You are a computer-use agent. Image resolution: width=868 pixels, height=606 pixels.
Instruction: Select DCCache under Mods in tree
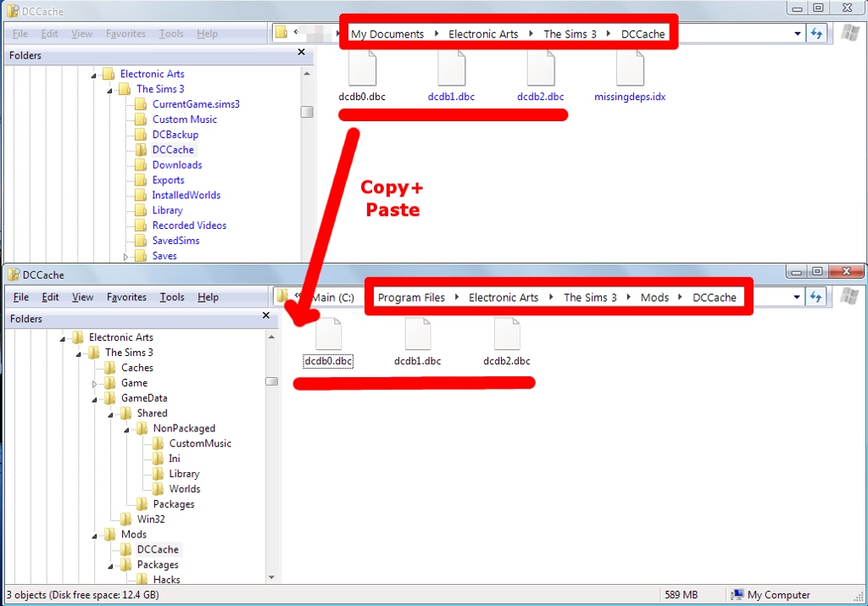(158, 549)
